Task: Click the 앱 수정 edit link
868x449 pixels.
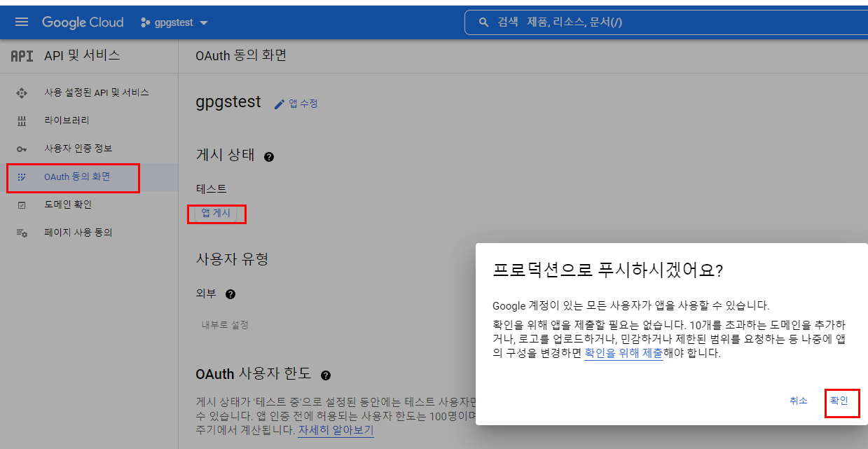Action: coord(303,104)
